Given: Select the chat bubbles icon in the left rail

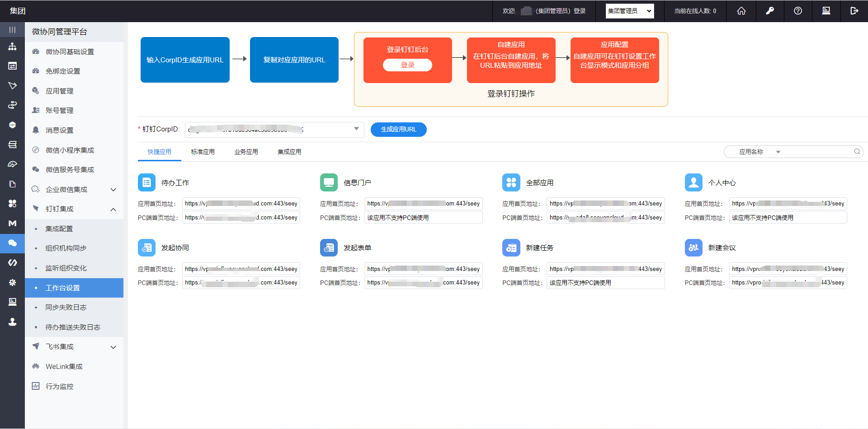Looking at the screenshot, I should pos(12,243).
